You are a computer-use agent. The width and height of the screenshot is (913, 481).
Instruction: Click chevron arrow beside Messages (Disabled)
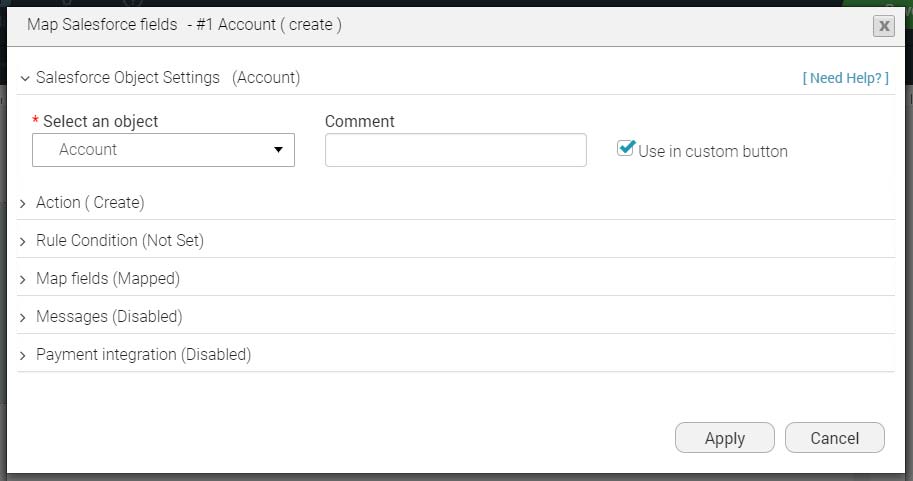coord(23,317)
